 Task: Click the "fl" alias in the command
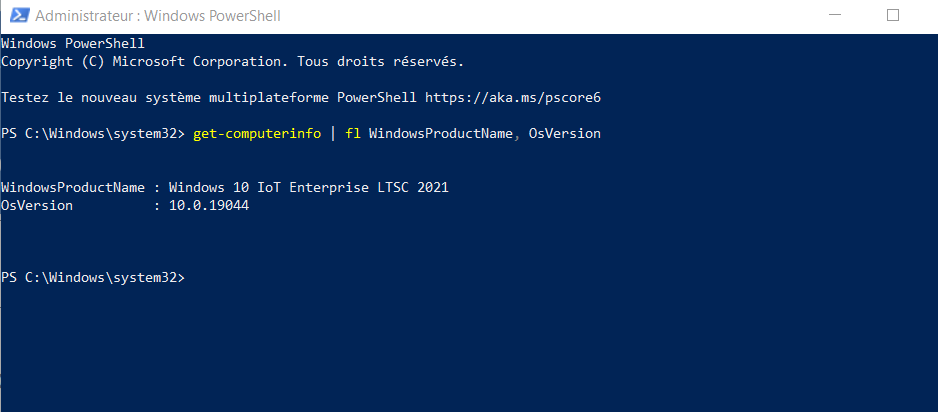352,133
